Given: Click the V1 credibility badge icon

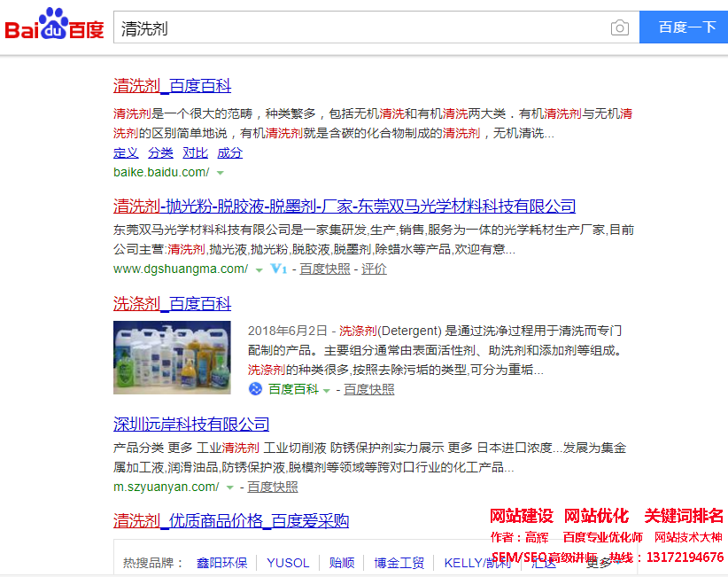Looking at the screenshot, I should tap(278, 269).
